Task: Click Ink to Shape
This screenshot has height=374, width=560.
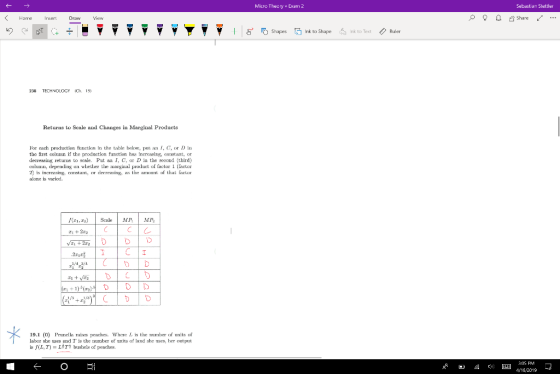Action: tap(313, 31)
